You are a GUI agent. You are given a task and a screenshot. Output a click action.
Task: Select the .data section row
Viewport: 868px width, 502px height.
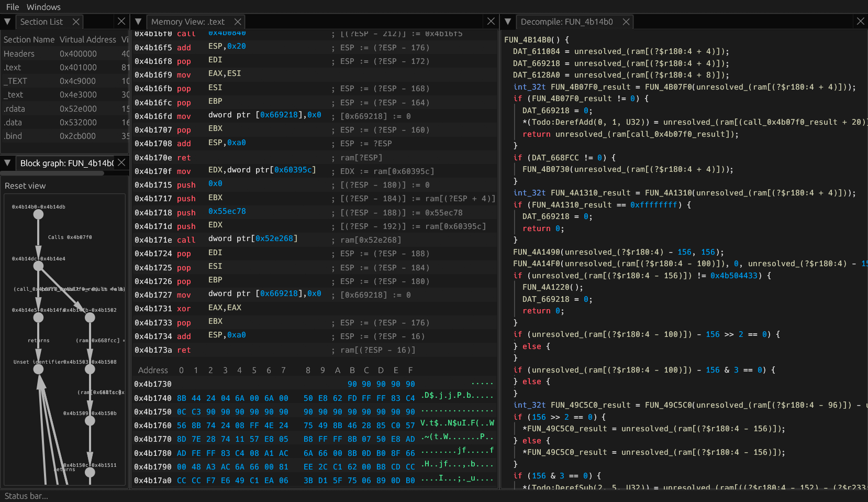click(x=65, y=122)
